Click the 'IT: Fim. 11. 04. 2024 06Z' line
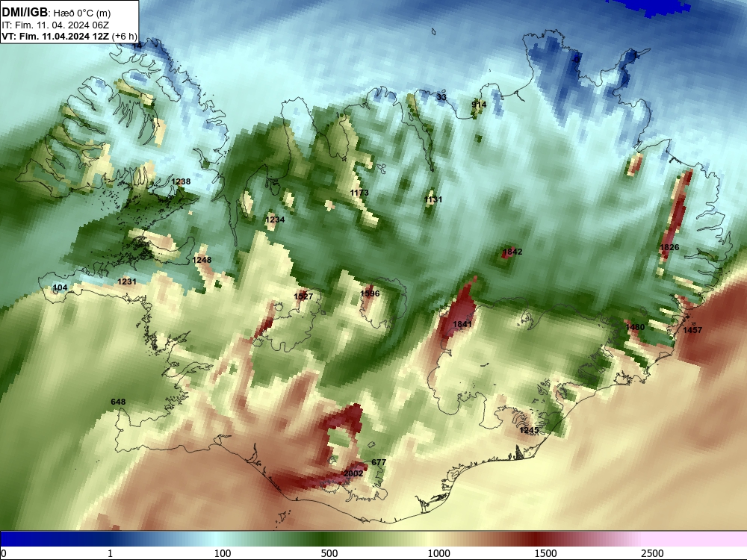 tap(55, 25)
